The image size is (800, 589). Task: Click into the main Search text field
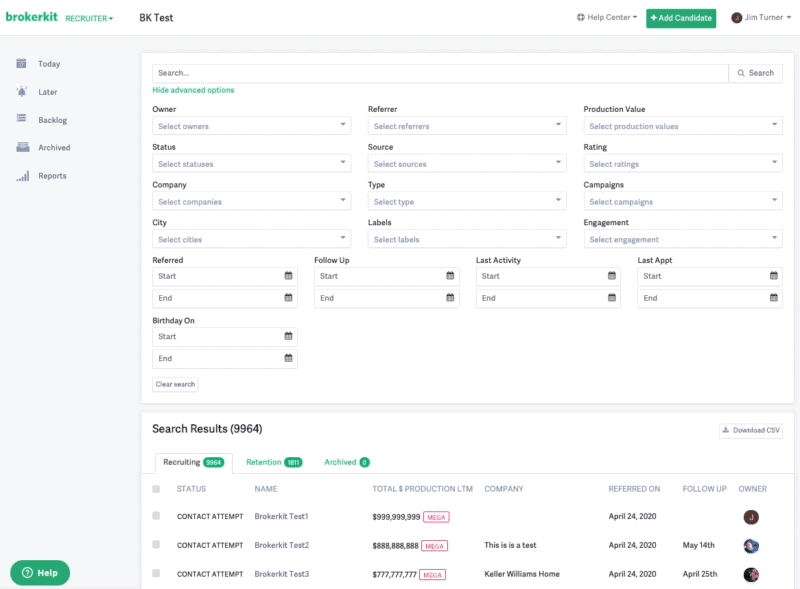click(x=440, y=73)
